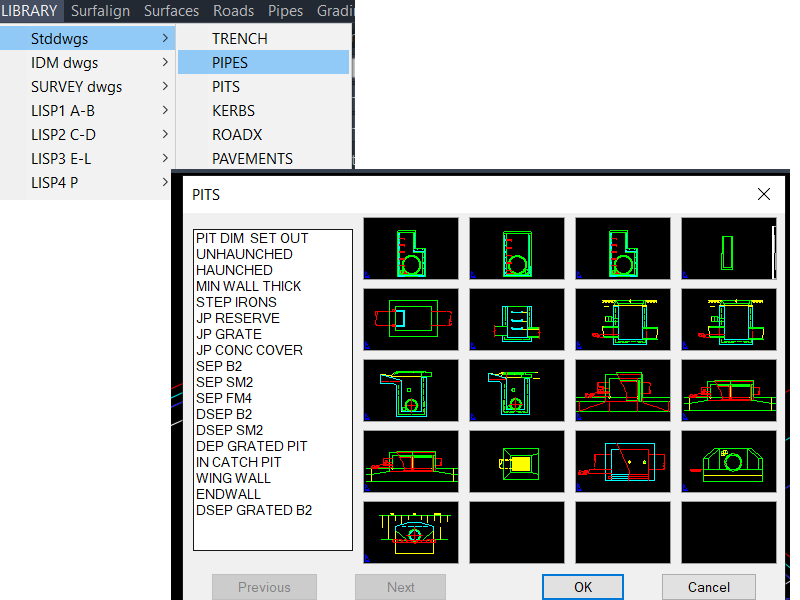Select the first pit preview in row three
The height and width of the screenshot is (600, 800).
coord(410,390)
